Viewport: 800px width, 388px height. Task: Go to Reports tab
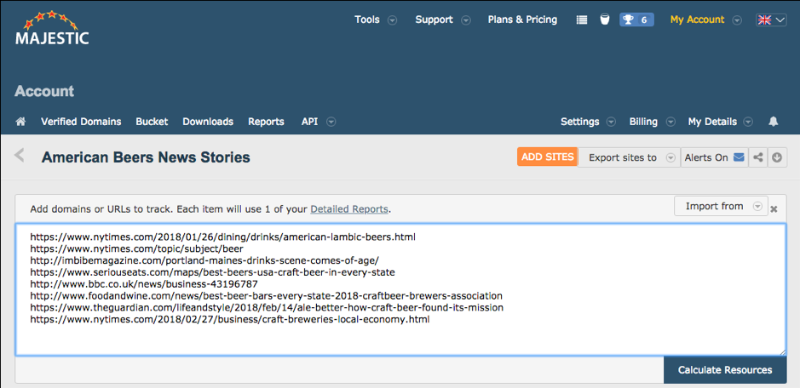266,122
